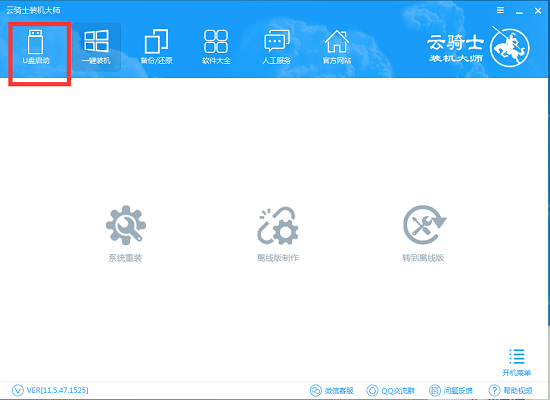The height and width of the screenshot is (400, 550).
Task: Open 微信客服 support link
Action: tap(331, 390)
